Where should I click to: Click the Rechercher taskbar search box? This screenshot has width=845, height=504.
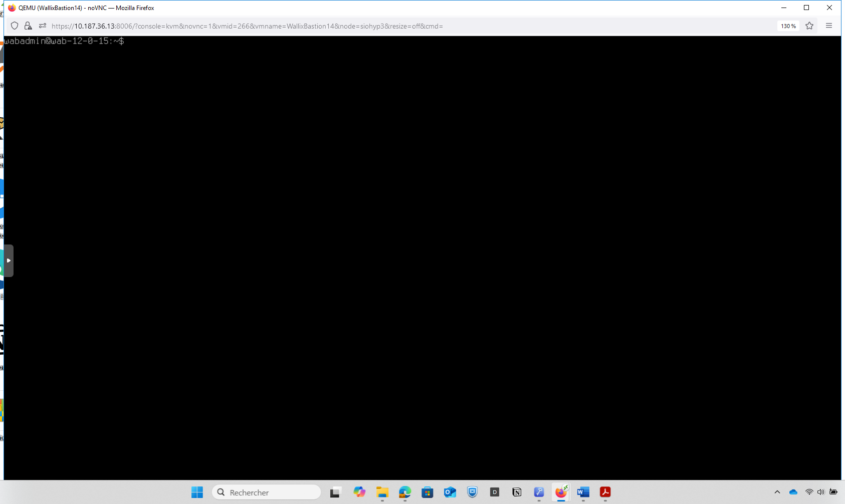(267, 492)
